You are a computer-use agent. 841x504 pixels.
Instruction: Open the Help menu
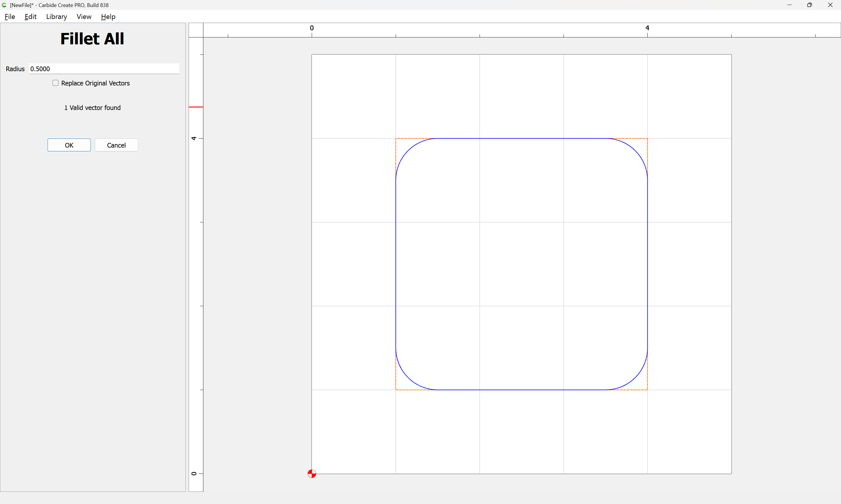click(x=108, y=17)
